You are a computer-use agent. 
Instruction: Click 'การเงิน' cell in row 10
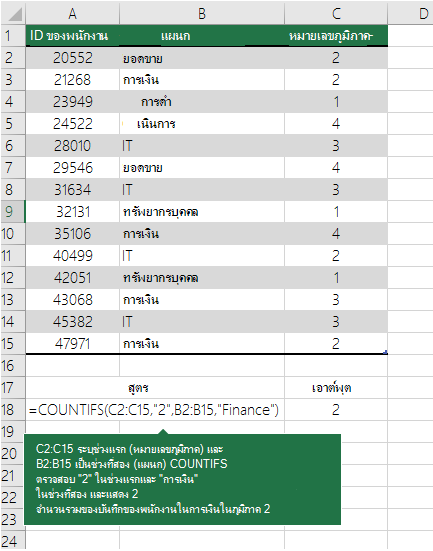202,234
